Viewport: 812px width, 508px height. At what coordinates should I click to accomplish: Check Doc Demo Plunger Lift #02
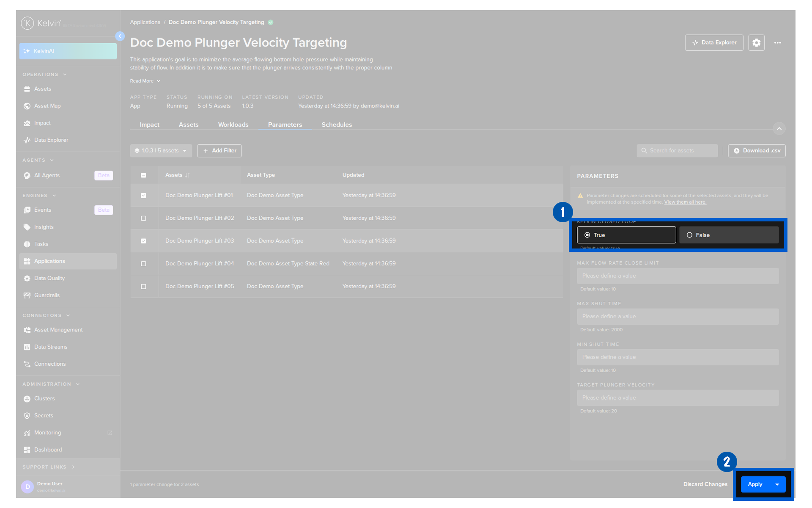click(x=143, y=218)
